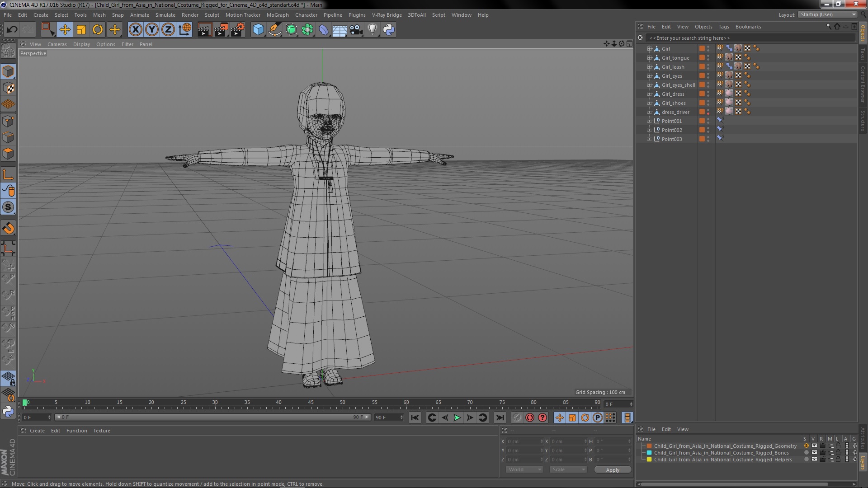Toggle Autokeying record button
The image size is (868, 488).
click(x=529, y=418)
